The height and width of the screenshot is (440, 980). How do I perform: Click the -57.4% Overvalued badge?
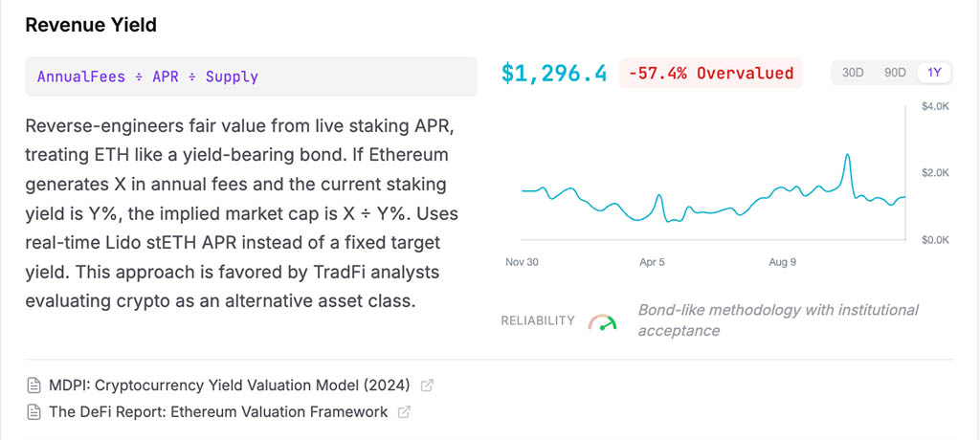pos(711,73)
